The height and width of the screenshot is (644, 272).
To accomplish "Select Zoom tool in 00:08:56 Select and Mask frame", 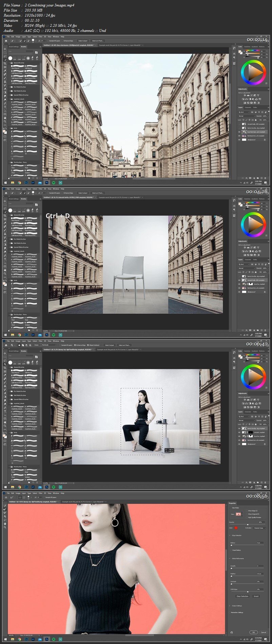I will tap(5, 527).
